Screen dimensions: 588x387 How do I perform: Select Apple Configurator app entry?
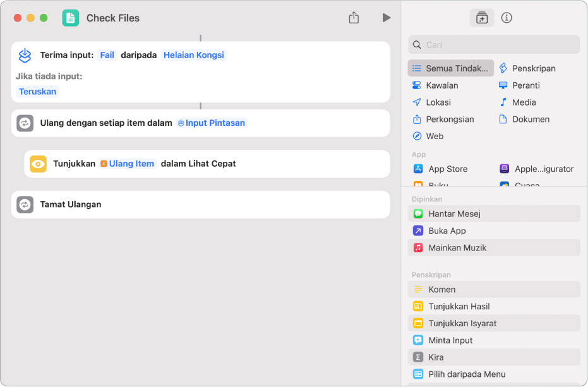(x=537, y=169)
